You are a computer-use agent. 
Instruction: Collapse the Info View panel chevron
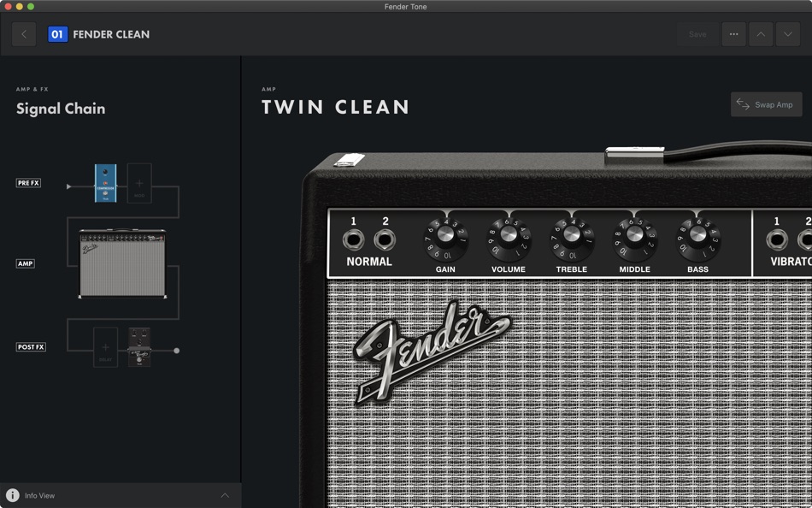(224, 495)
